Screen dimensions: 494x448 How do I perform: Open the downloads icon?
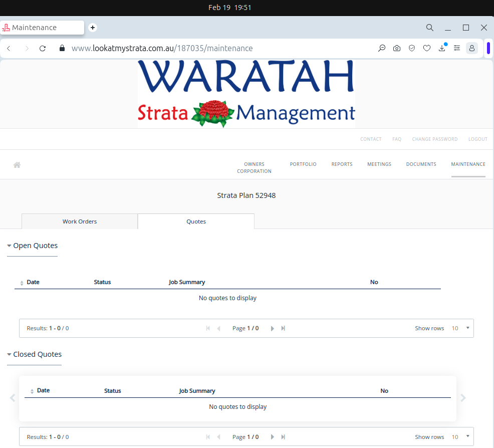442,48
